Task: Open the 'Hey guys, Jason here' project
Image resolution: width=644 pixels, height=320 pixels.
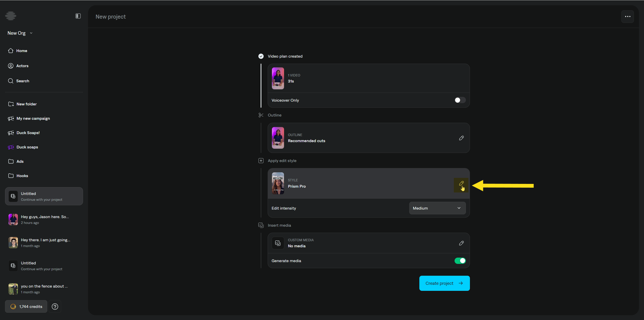Action: (44, 219)
